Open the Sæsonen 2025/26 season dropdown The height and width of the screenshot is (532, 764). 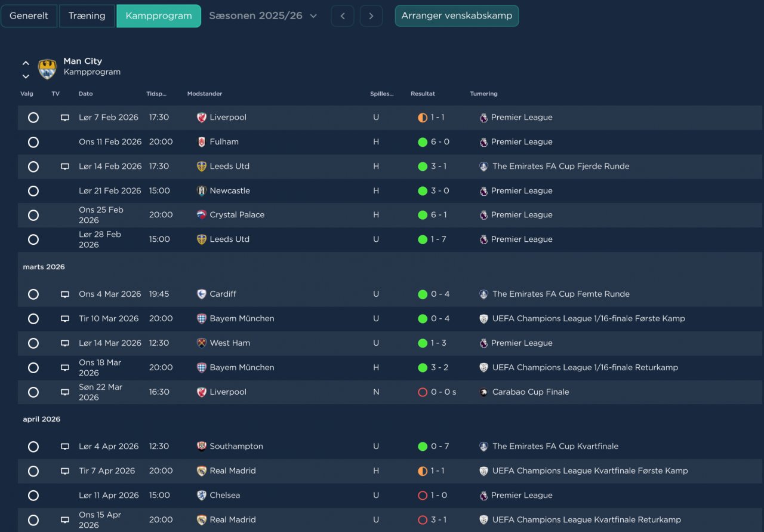pyautogui.click(x=263, y=16)
